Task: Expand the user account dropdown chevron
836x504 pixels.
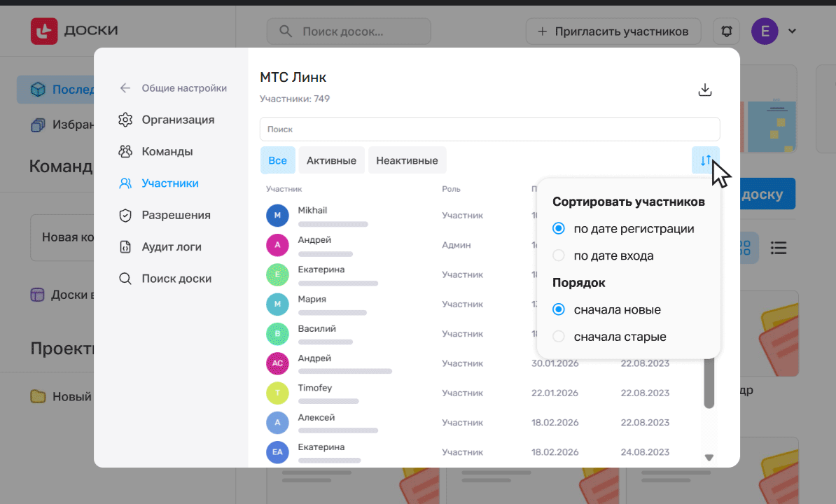Action: point(793,31)
